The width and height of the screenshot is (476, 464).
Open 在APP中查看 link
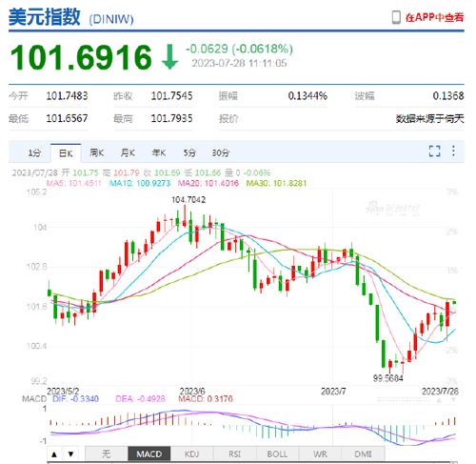pyautogui.click(x=434, y=17)
